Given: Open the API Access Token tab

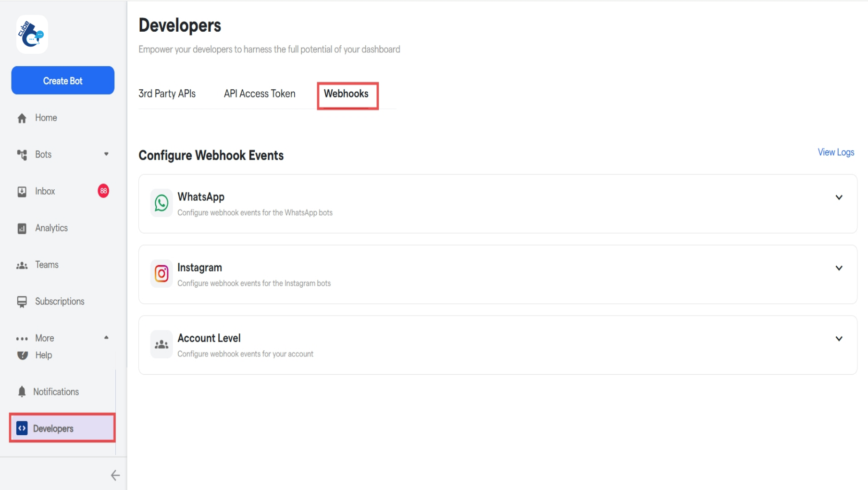Looking at the screenshot, I should [260, 94].
